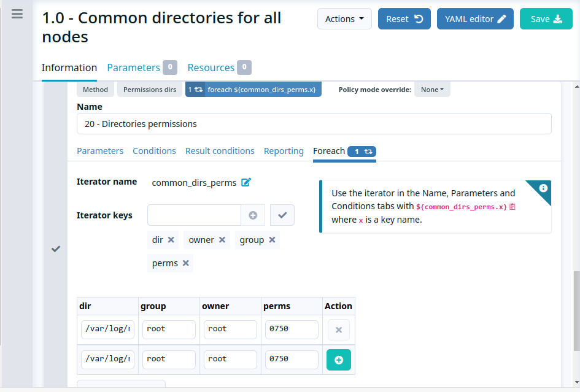Remove the group iterator key
The image size is (580, 392).
(273, 240)
